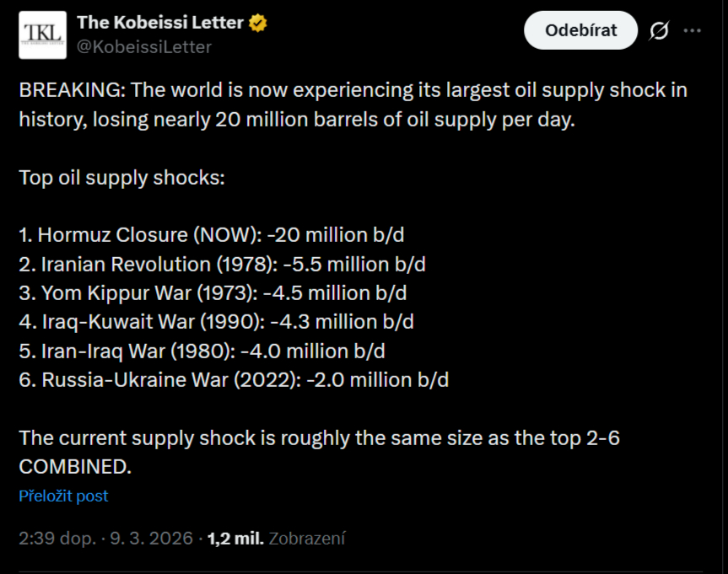Click the "Top oil supply shocks:" line
The height and width of the screenshot is (574, 728).
tap(122, 178)
